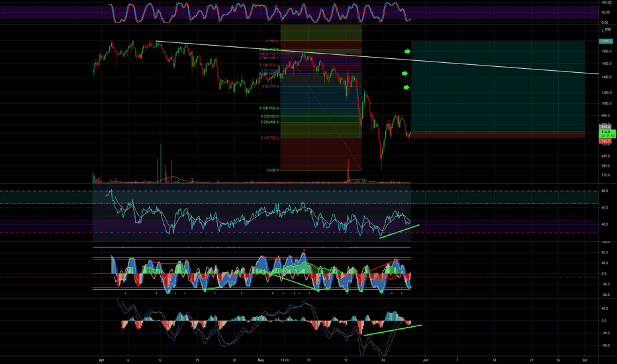Click the Apr label on time axis
Image resolution: width=617 pixels, height=364 pixels.
(x=101, y=360)
